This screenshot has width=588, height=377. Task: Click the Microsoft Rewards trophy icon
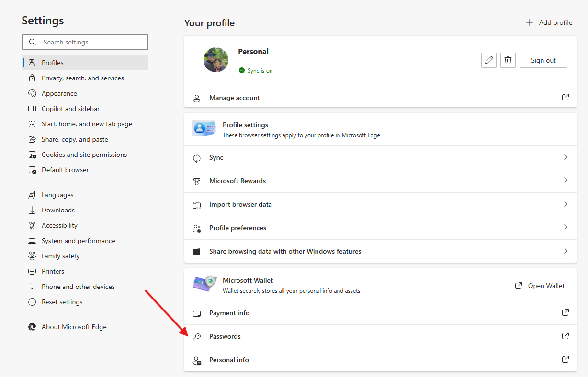[x=197, y=181]
